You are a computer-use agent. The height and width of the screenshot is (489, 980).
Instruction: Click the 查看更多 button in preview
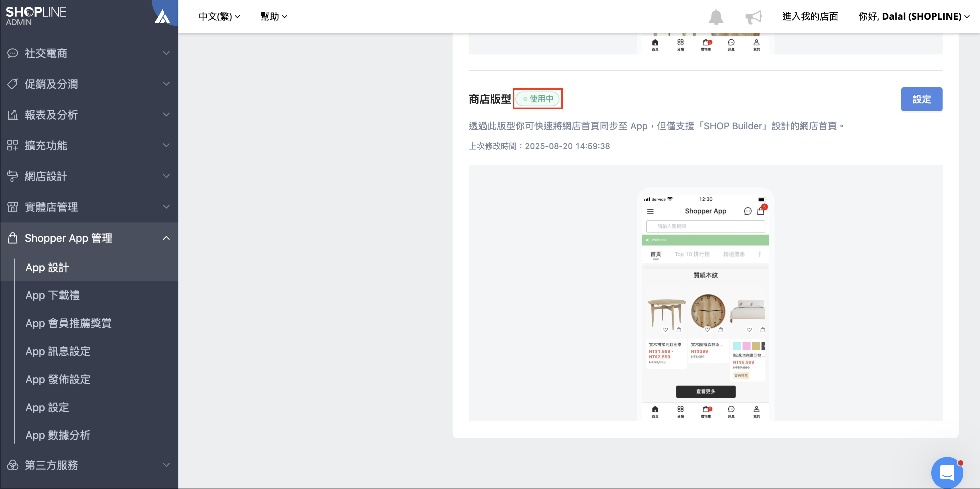tap(706, 391)
